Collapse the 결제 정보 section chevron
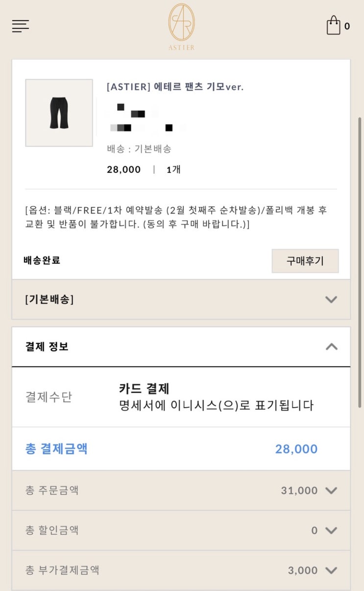 coord(332,346)
